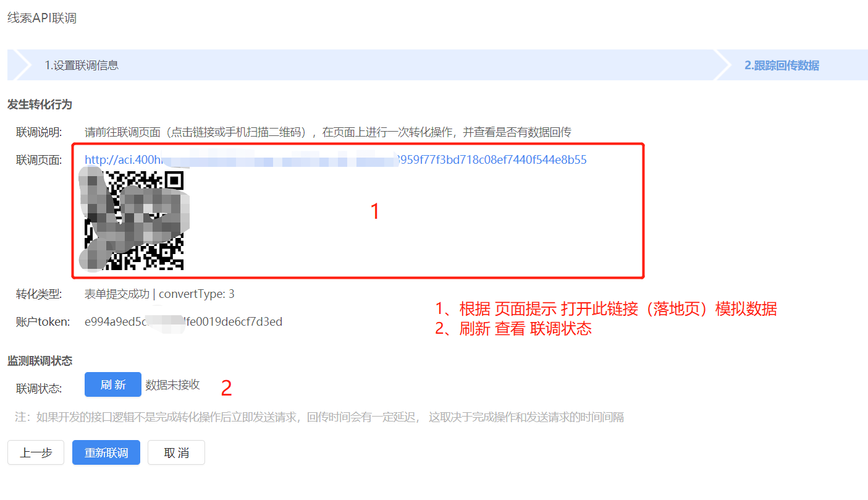This screenshot has height=500, width=868.
Task: Click the gray 注 delay note text
Action: (319, 417)
